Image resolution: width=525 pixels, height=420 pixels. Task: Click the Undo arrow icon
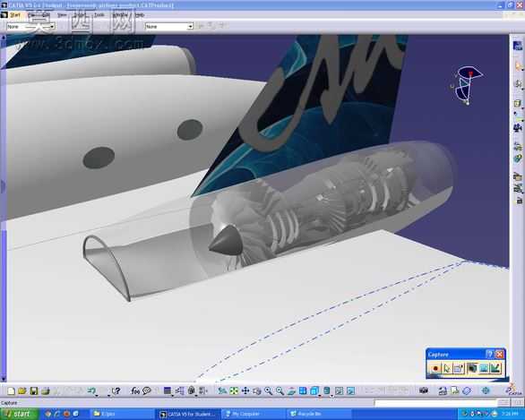click(91, 390)
